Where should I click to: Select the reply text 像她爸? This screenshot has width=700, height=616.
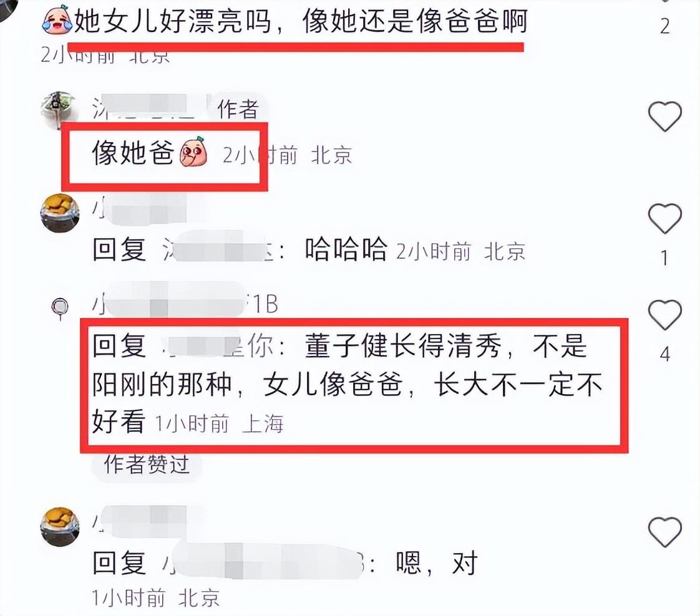click(x=133, y=153)
